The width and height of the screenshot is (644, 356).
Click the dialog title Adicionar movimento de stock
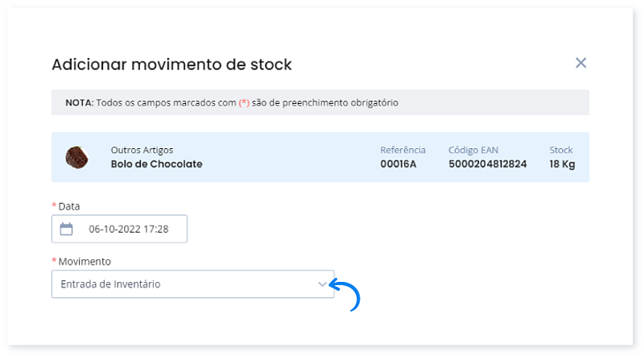pyautogui.click(x=171, y=64)
